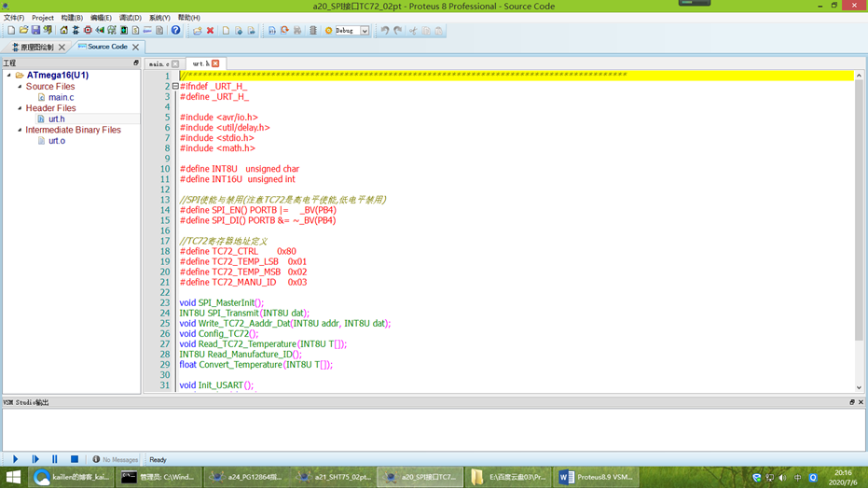Viewport: 868px width, 489px height.
Task: Open the 系统(Y) menu
Action: [x=159, y=18]
